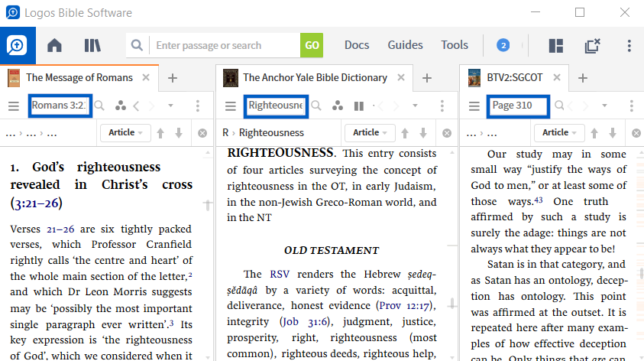Open the Job 31:6 reference link

point(305,322)
